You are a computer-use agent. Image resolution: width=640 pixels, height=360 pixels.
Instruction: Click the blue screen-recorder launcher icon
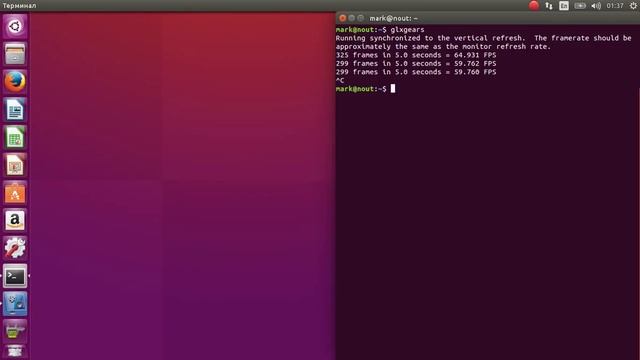[x=15, y=304]
